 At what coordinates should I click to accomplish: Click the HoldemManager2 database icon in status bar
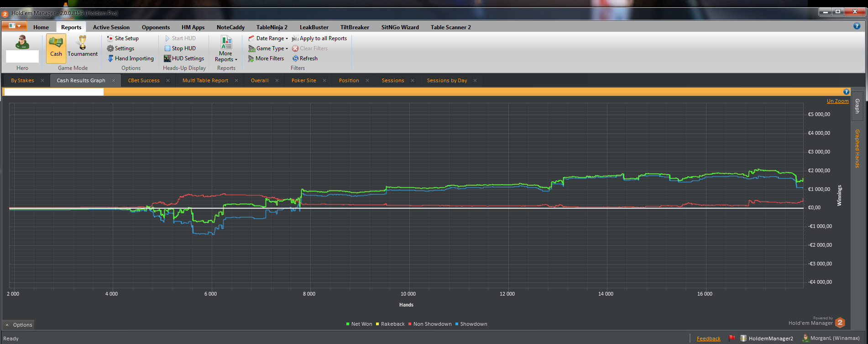click(743, 339)
